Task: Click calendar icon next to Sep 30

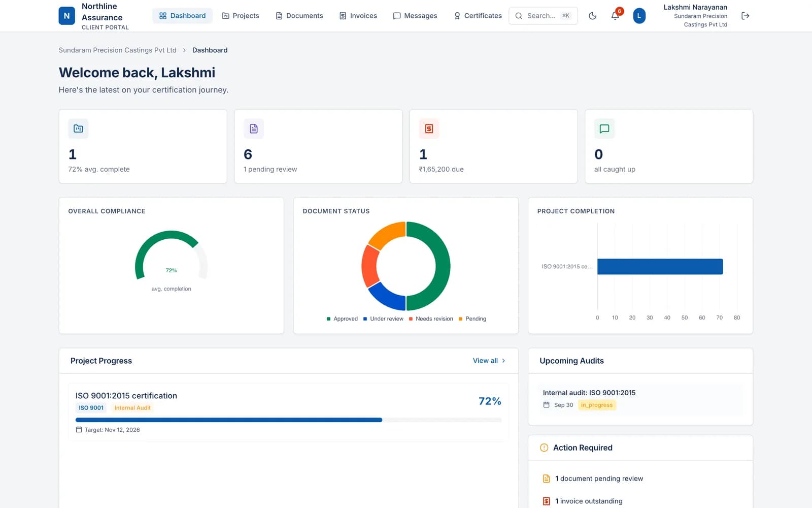Action: click(547, 405)
